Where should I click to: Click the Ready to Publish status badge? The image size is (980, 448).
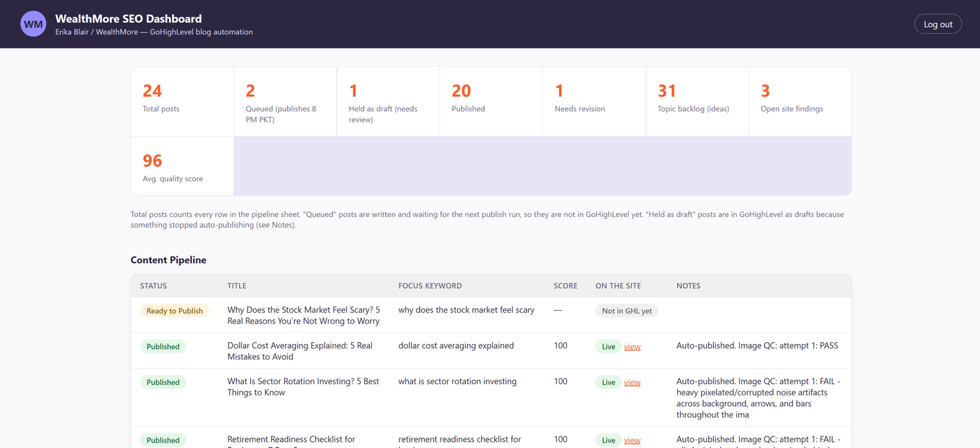point(175,311)
